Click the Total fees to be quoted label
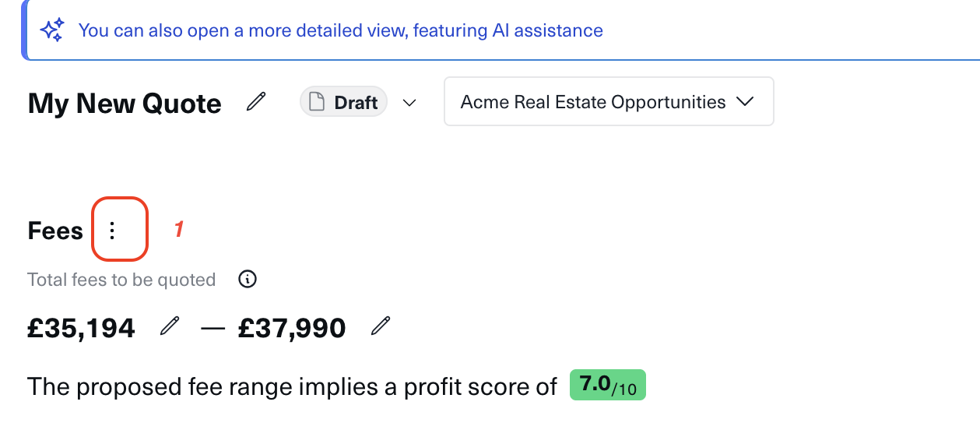The width and height of the screenshot is (980, 444). click(121, 280)
